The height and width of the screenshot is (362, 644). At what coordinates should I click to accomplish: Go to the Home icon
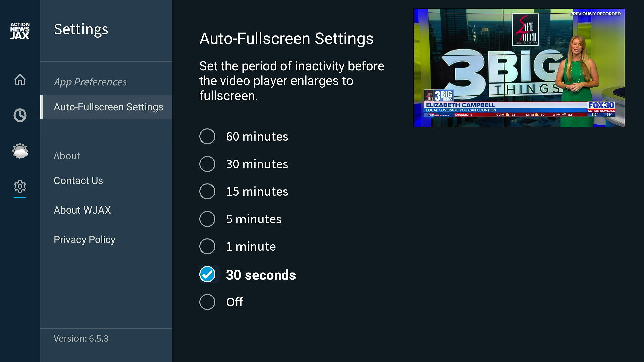pos(20,80)
